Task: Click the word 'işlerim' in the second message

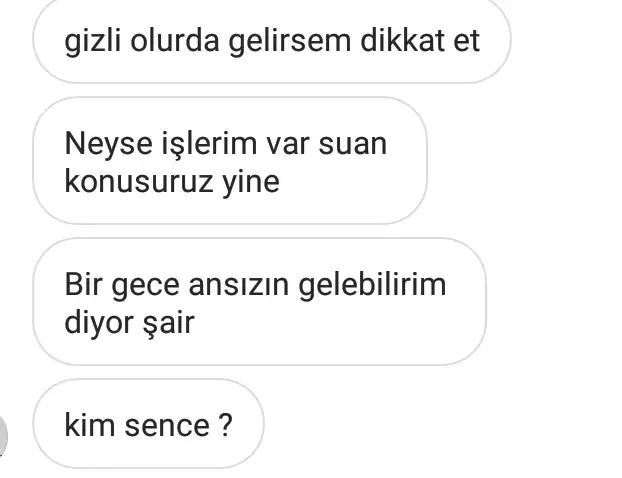Action: point(209,144)
